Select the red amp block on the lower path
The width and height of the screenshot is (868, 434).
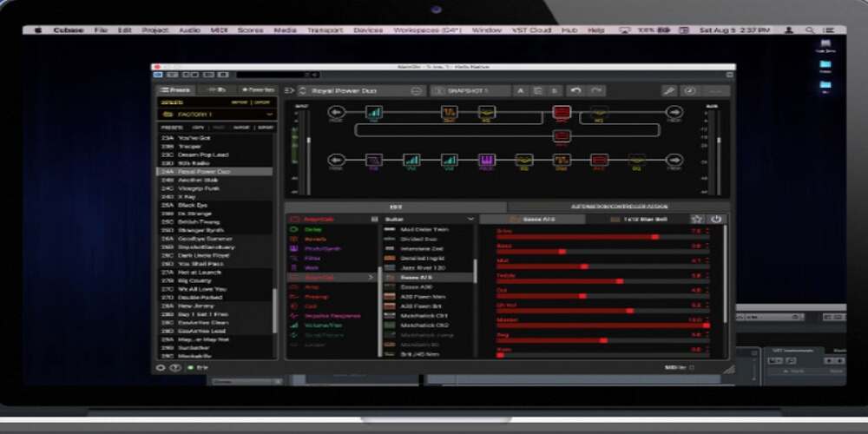599,160
